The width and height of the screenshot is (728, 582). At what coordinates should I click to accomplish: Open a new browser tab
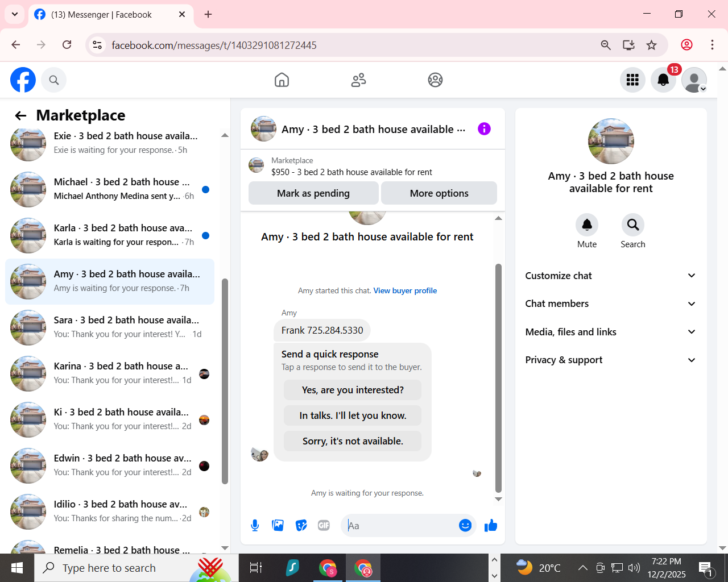pos(208,15)
